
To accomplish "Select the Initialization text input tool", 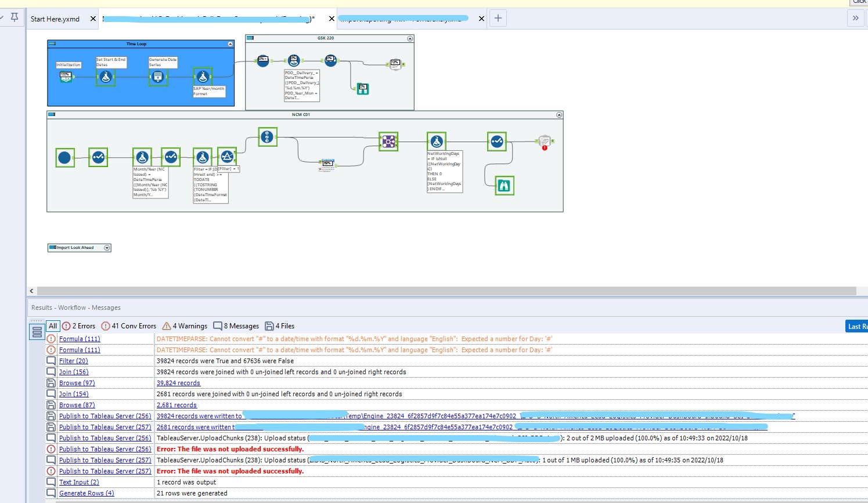I will tap(66, 77).
